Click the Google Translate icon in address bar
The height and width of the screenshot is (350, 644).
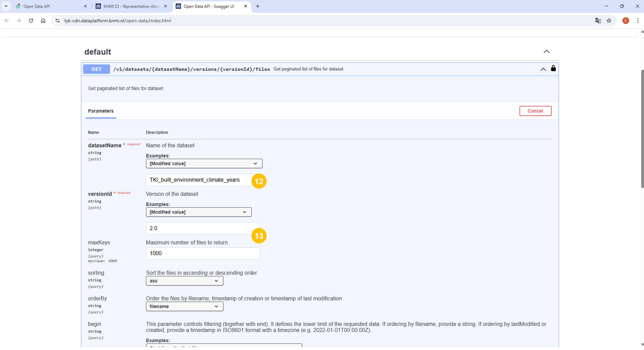pyautogui.click(x=598, y=21)
